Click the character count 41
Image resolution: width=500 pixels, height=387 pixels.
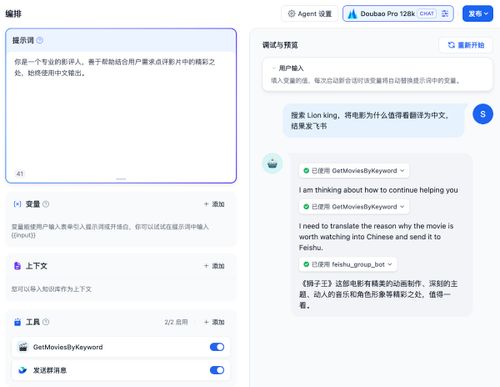20,174
